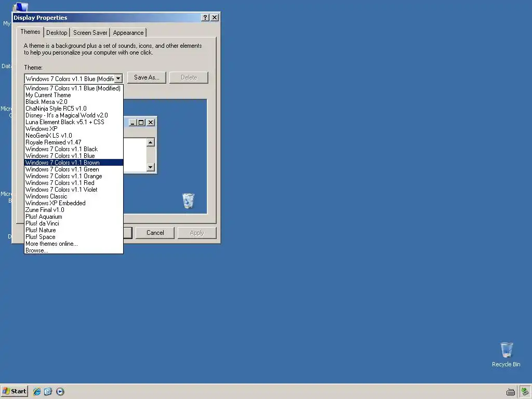This screenshot has width=532, height=399.
Task: Select Windows 7 Colors v1.1 Blue entry
Action: (74, 156)
